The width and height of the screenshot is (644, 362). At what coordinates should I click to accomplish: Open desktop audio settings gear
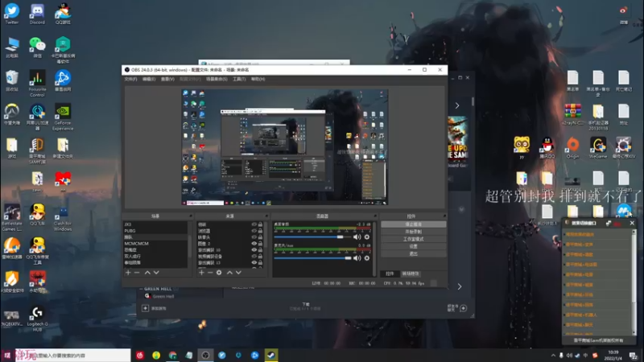click(x=367, y=237)
